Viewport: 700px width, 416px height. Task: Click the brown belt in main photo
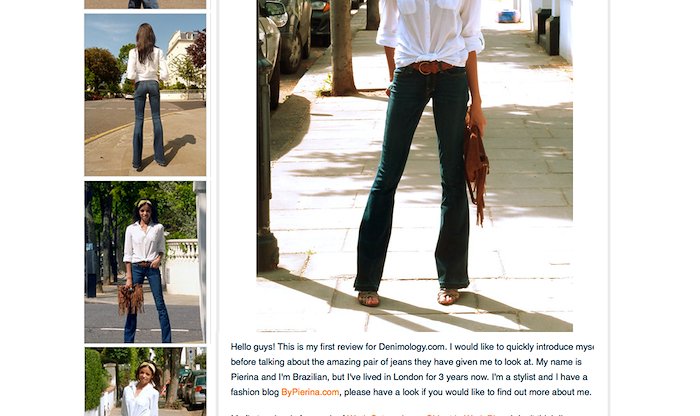coord(432,68)
